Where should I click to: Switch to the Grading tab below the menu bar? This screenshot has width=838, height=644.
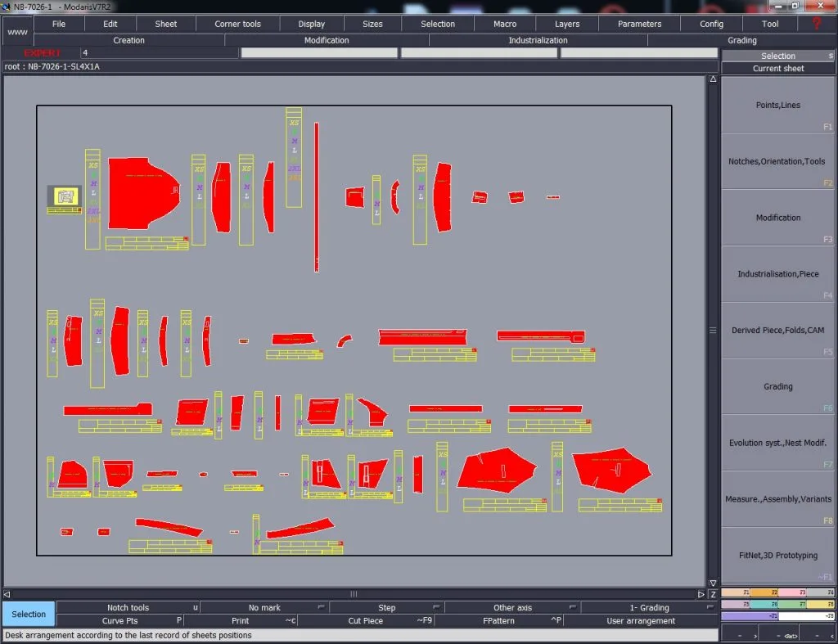pos(742,40)
